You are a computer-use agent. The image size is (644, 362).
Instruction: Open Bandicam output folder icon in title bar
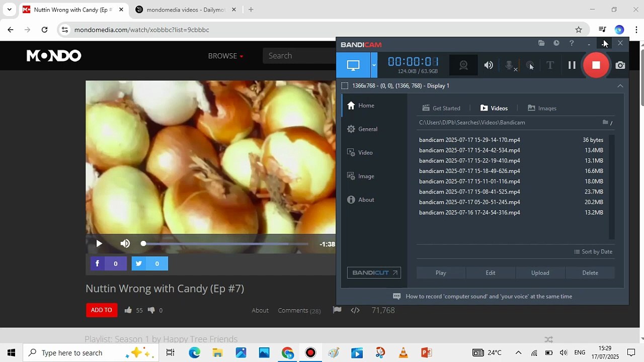(541, 43)
